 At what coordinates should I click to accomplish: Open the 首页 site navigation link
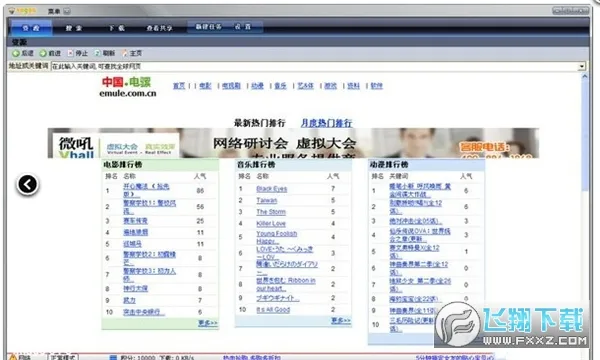[x=179, y=86]
